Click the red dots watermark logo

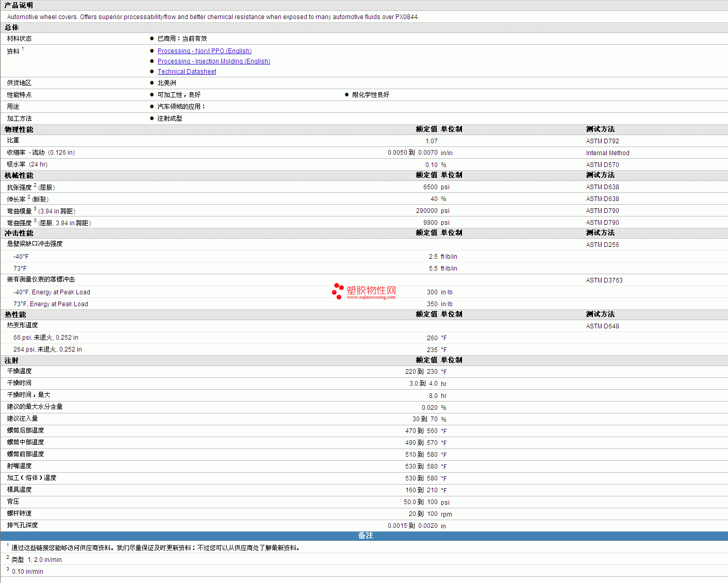point(338,291)
